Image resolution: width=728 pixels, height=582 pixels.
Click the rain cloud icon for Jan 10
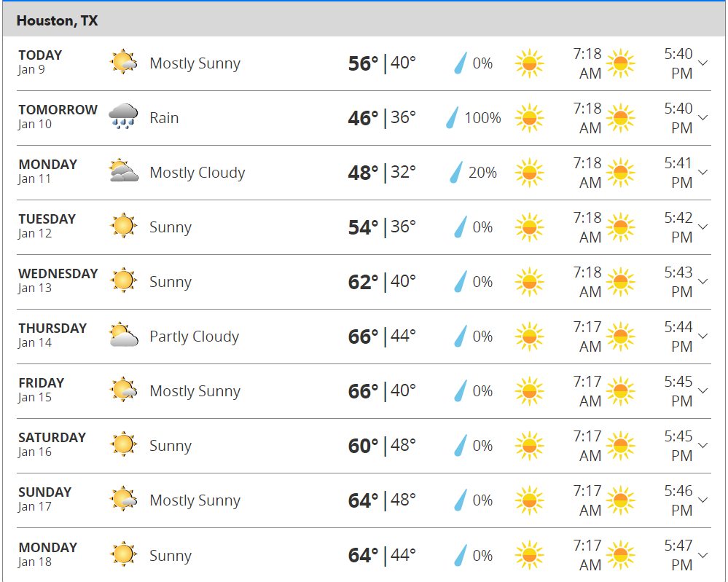[123, 117]
